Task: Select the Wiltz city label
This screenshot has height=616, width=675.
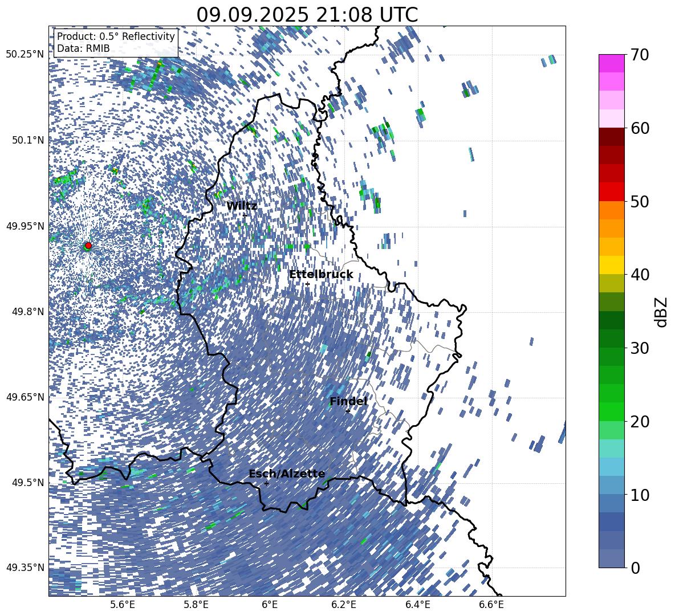Action: (x=242, y=206)
